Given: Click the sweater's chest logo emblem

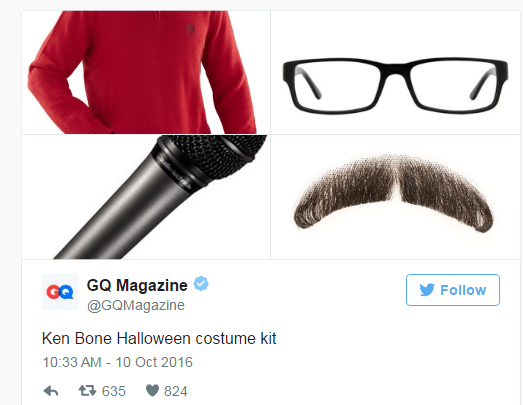Looking at the screenshot, I should point(190,29).
